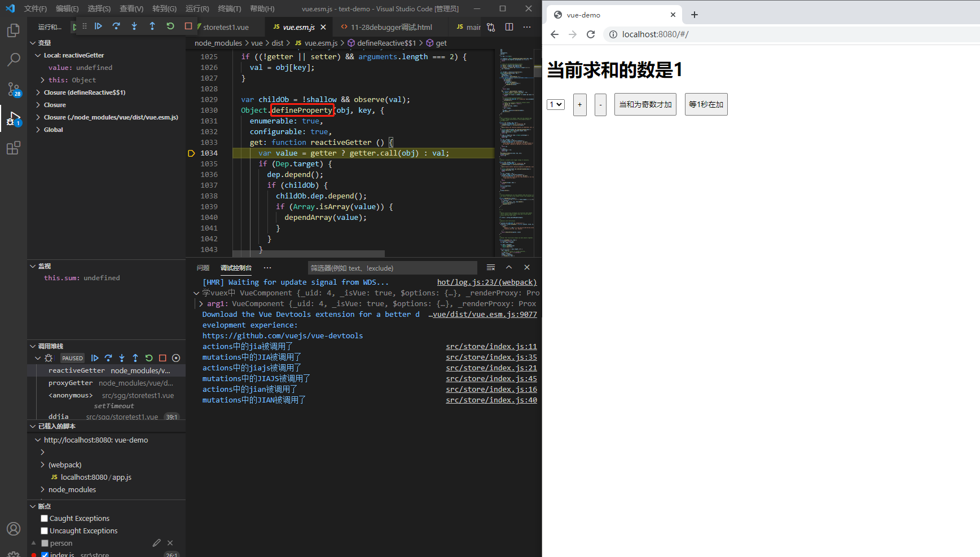Step into in floating debug toolbar
The width and height of the screenshot is (980, 557).
tap(134, 26)
